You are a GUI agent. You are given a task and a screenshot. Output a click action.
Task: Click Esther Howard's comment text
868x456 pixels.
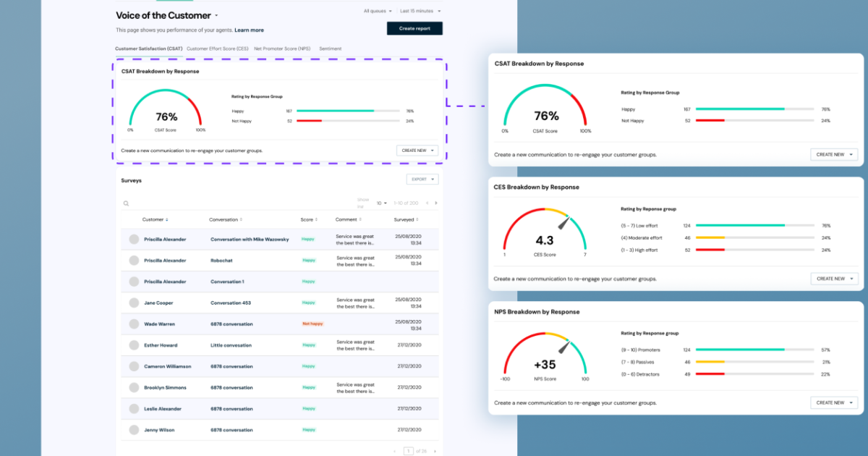click(355, 345)
